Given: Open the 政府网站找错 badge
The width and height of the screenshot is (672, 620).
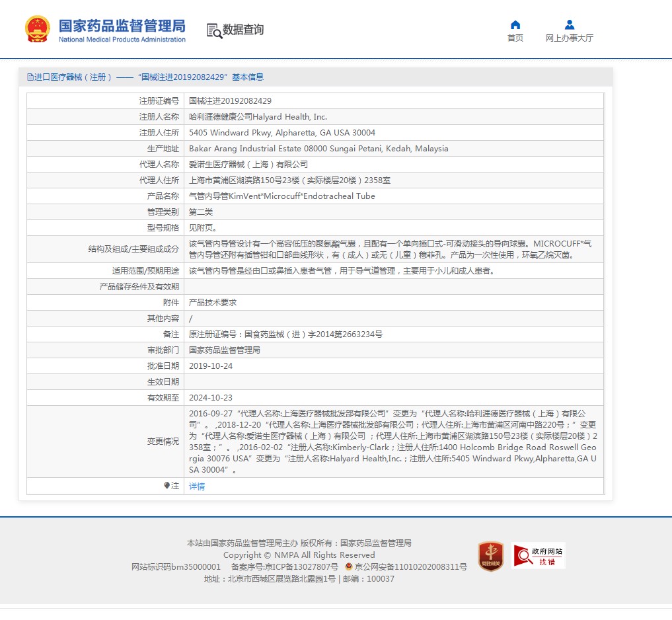Looking at the screenshot, I should click(x=539, y=556).
